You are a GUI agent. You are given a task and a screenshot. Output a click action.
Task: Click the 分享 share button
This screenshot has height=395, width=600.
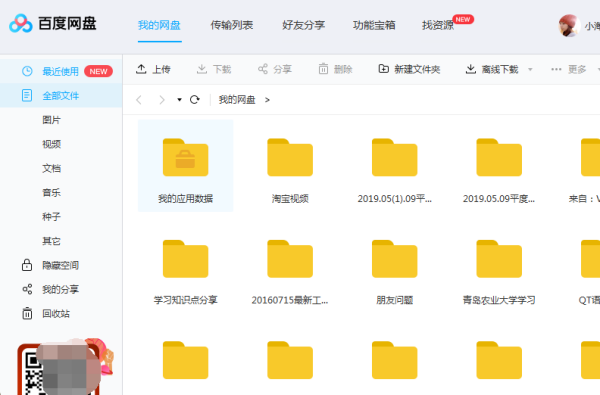point(275,69)
